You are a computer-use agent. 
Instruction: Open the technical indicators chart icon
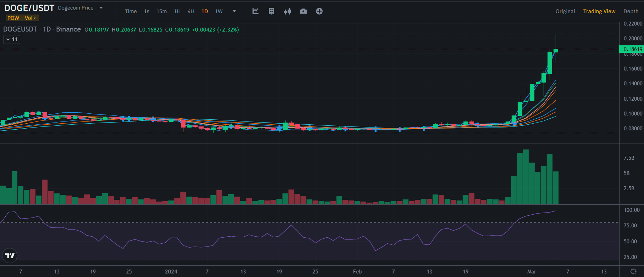click(255, 11)
